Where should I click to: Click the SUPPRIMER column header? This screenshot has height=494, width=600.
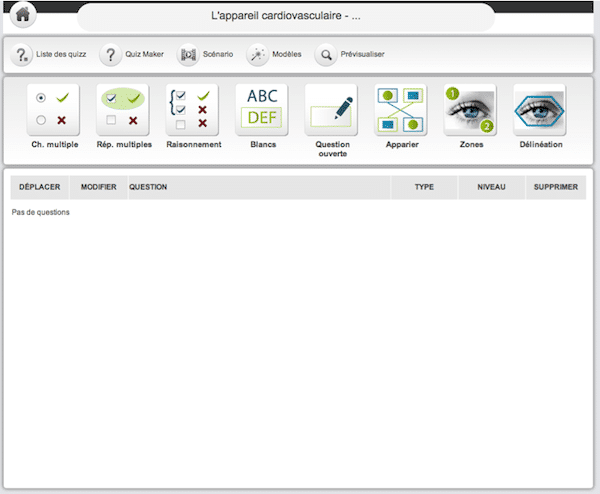pyautogui.click(x=555, y=187)
